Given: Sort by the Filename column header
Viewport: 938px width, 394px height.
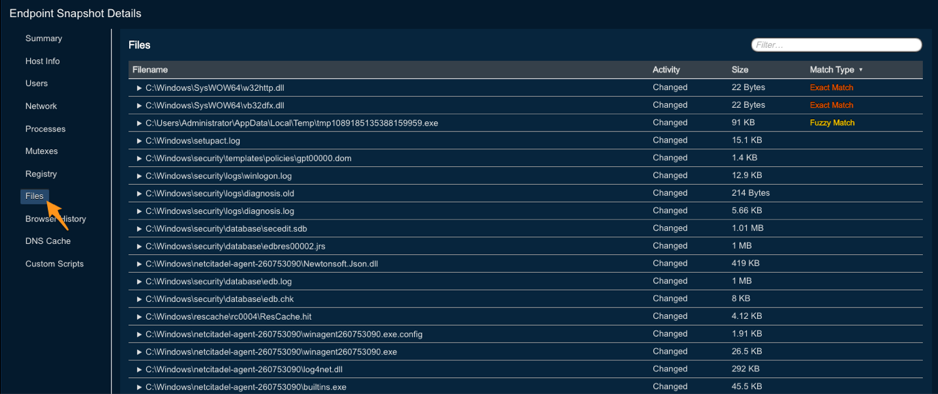Looking at the screenshot, I should point(150,70).
